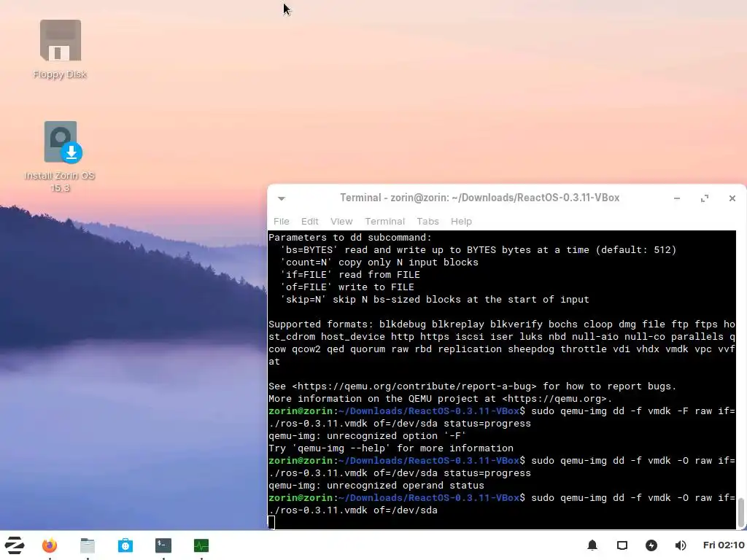Click the qemu.org report-a-bug URL

(414, 386)
